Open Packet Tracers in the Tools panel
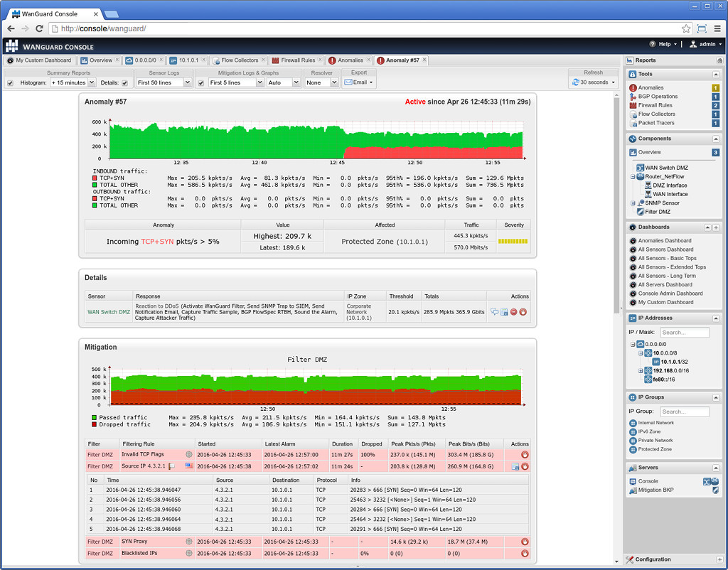Screen dimensions: 728x570 click(x=656, y=123)
